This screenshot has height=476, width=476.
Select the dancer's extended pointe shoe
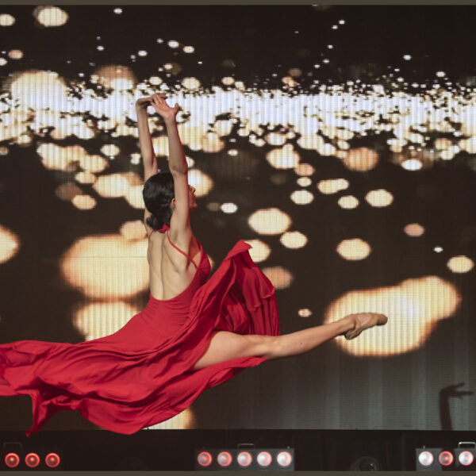point(365,322)
